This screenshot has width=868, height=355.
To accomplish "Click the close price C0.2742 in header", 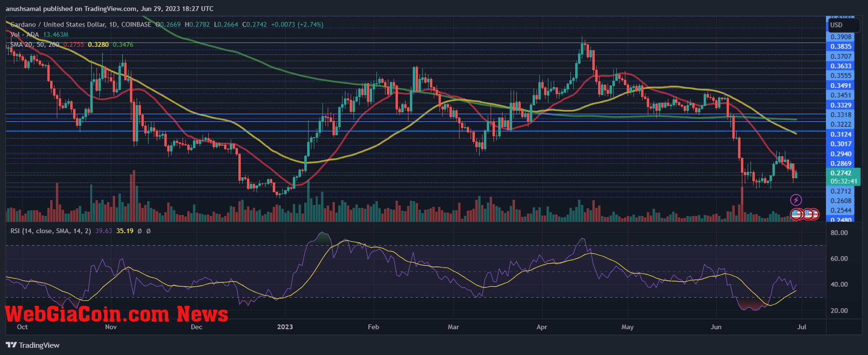I will coord(255,24).
